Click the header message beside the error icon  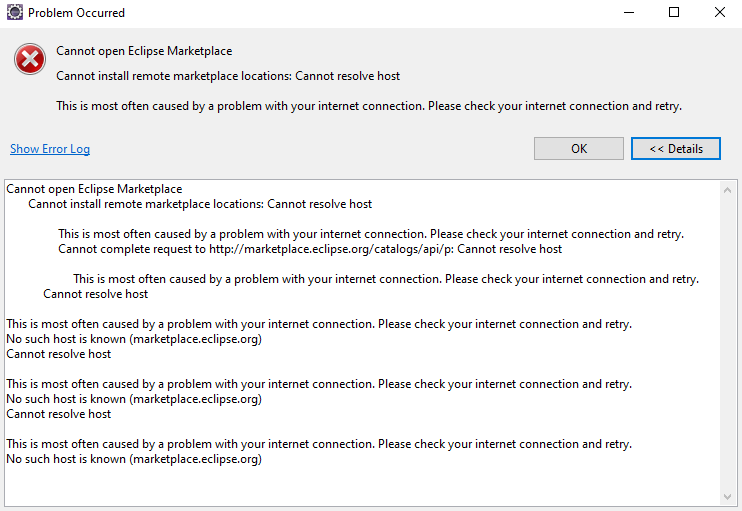click(x=144, y=51)
